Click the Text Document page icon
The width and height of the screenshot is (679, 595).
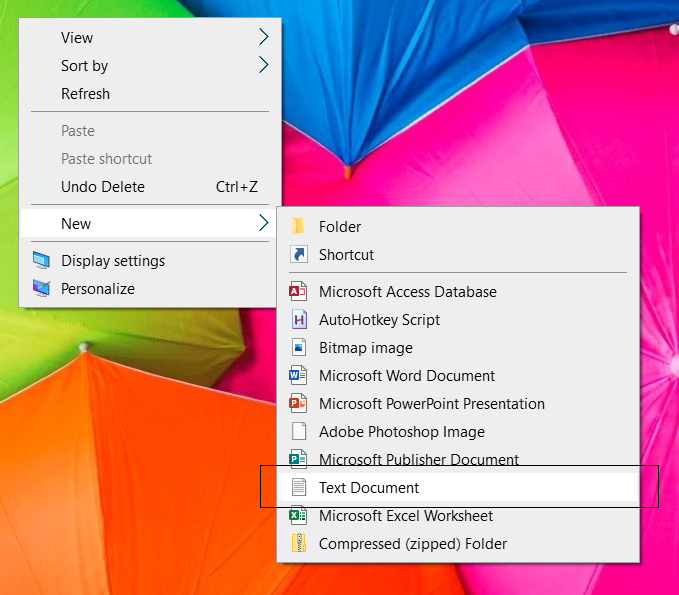(299, 487)
